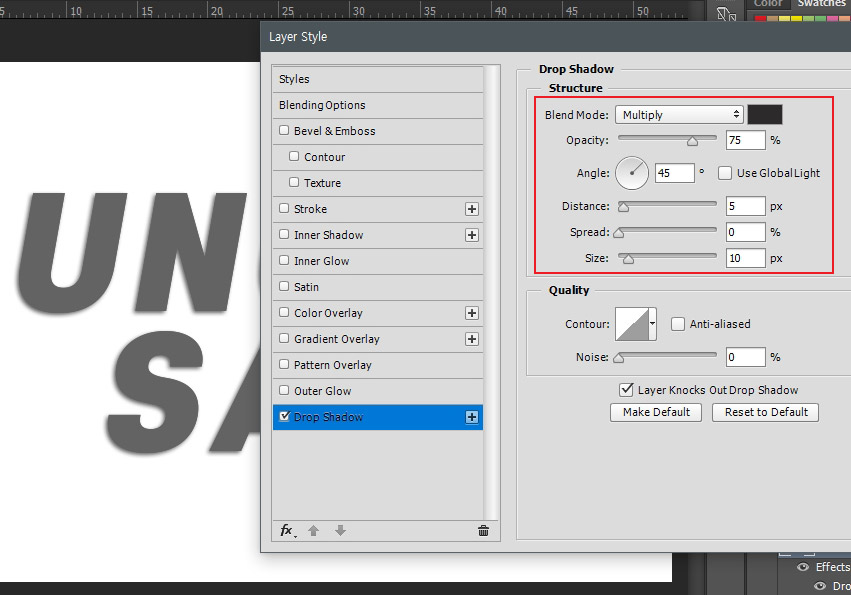Delete the effect with the trash icon
This screenshot has width=851, height=595.
(483, 530)
